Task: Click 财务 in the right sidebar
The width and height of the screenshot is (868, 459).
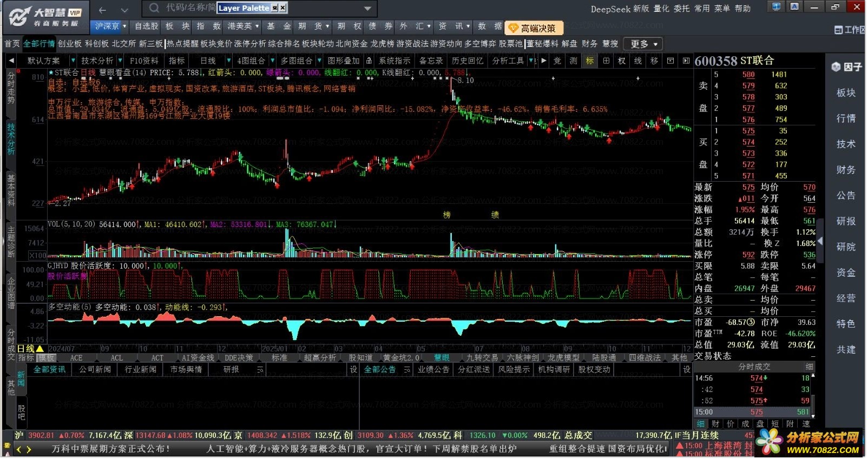Action: point(845,170)
